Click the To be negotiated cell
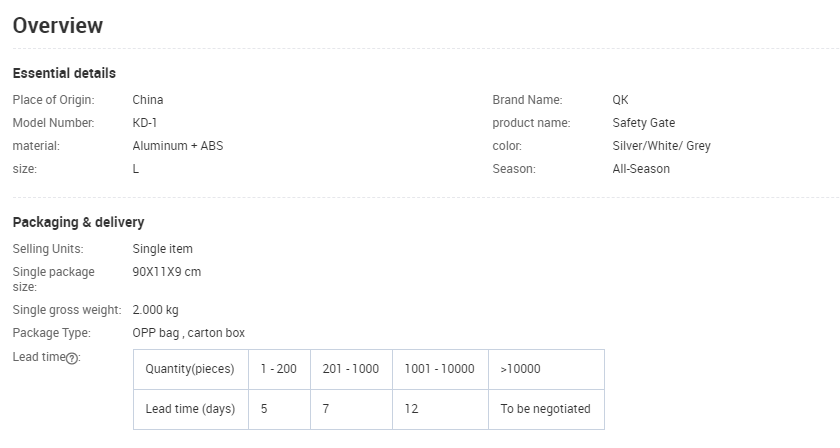The height and width of the screenshot is (448, 840). pos(545,409)
